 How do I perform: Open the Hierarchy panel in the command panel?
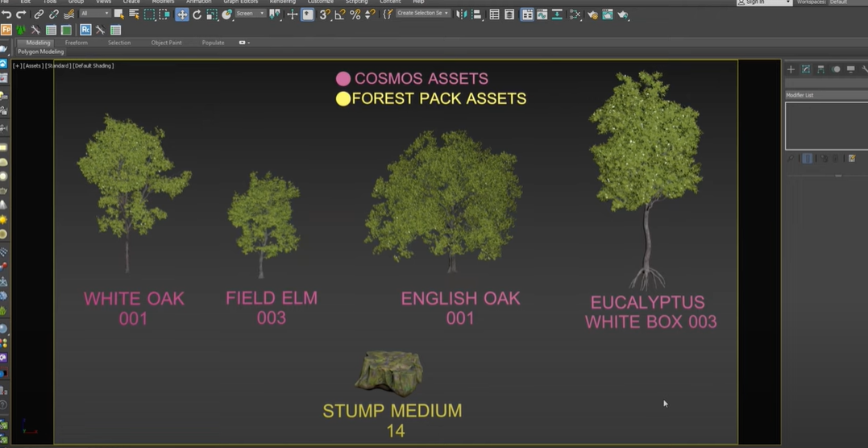point(820,70)
